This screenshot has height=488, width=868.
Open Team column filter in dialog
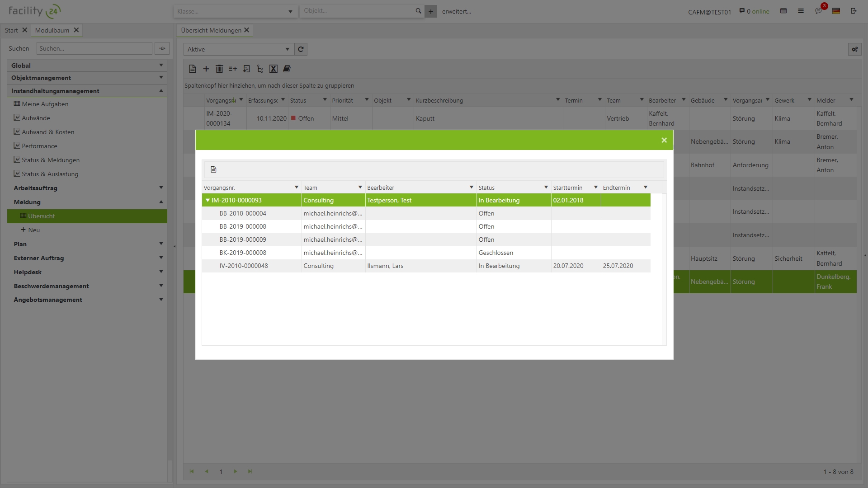click(x=360, y=188)
